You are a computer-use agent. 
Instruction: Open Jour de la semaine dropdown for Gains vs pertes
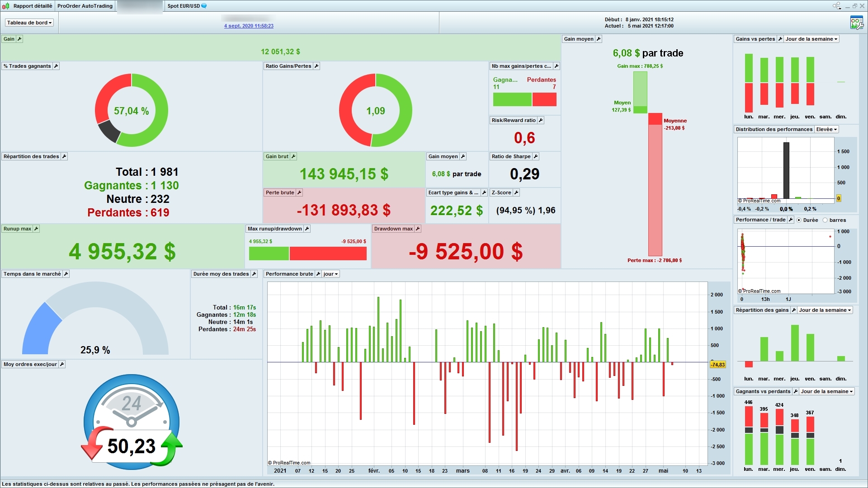(811, 39)
